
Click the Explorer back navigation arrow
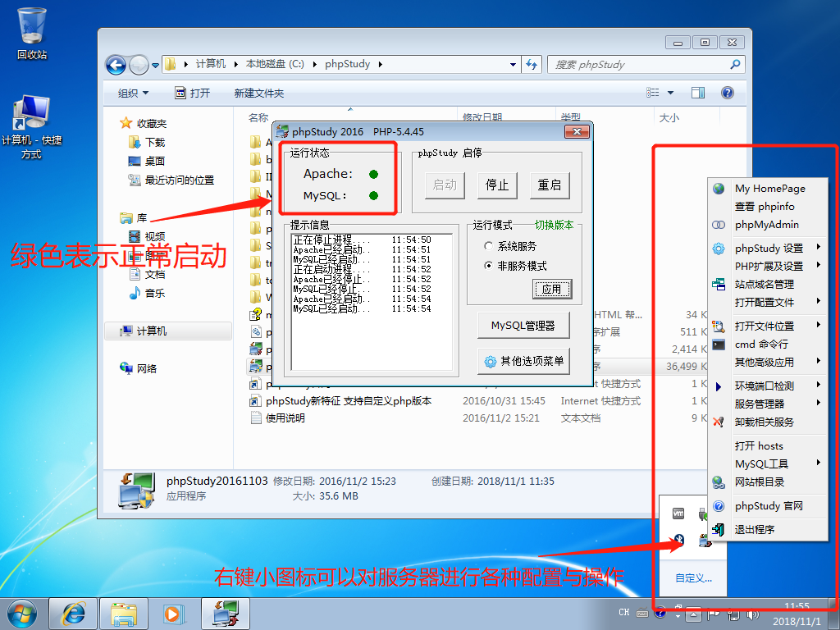click(x=116, y=66)
